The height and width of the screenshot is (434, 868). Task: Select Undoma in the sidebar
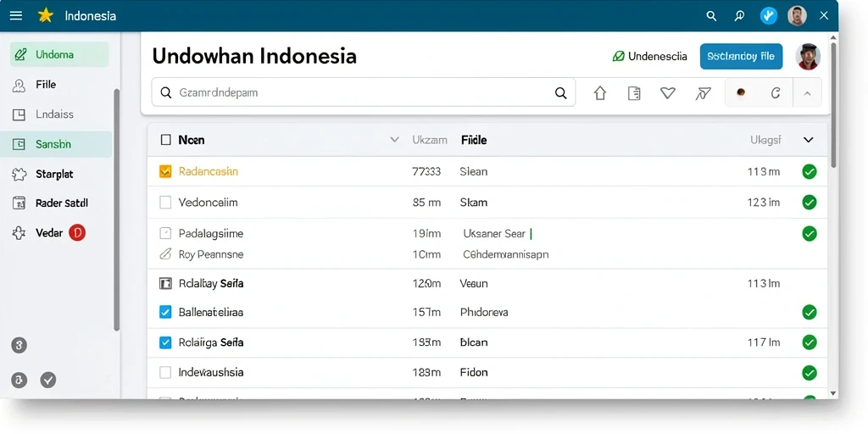pos(60,55)
